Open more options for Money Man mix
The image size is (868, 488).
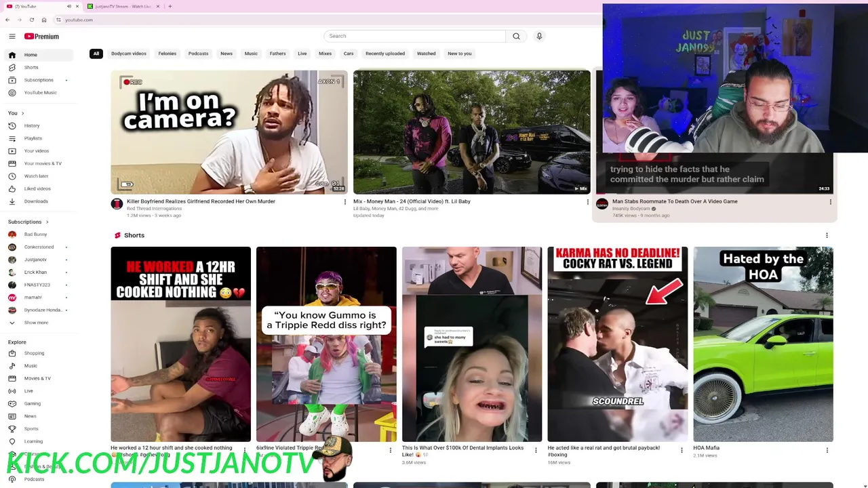587,202
